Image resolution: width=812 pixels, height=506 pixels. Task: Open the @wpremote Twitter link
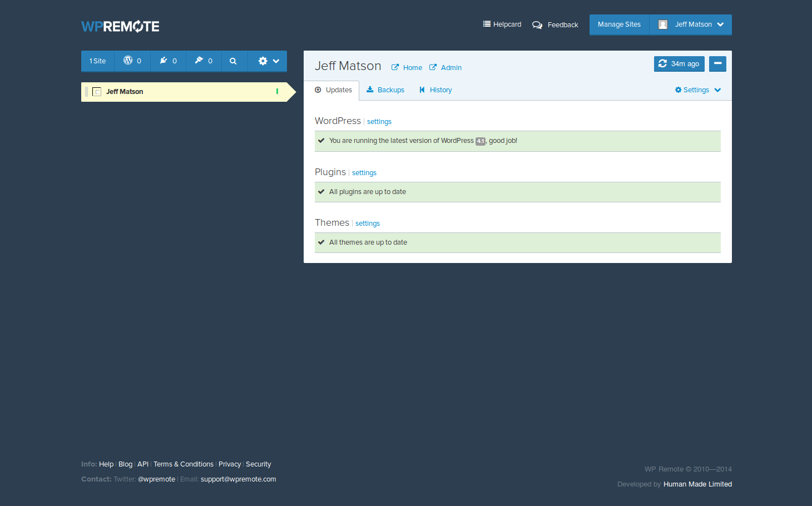[157, 479]
